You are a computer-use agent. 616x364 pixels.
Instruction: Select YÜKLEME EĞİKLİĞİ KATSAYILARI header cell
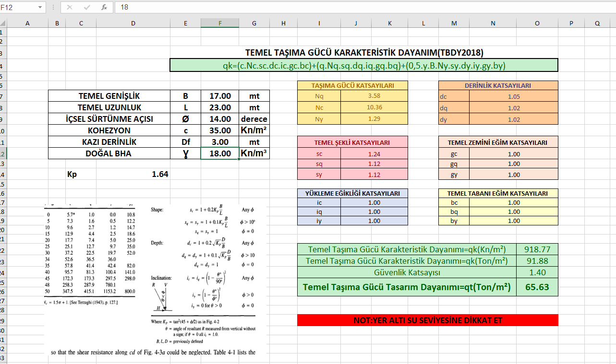pos(353,193)
